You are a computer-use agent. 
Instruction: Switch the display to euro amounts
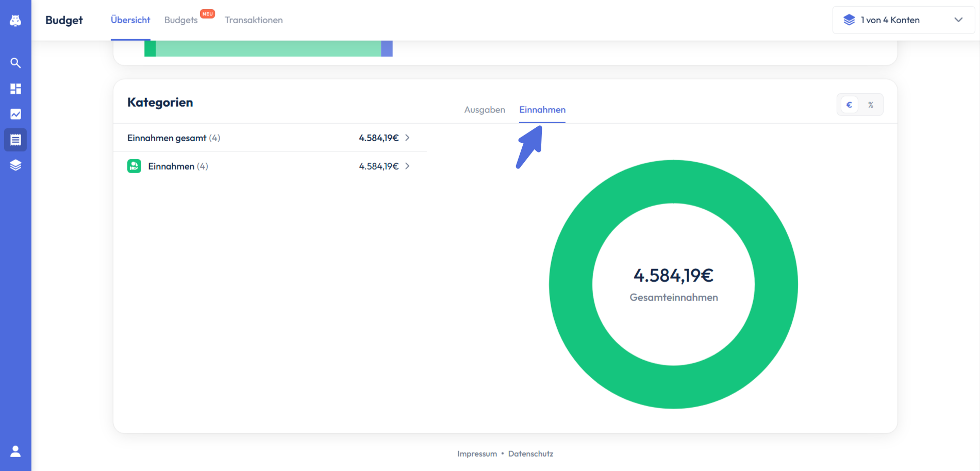(x=849, y=105)
